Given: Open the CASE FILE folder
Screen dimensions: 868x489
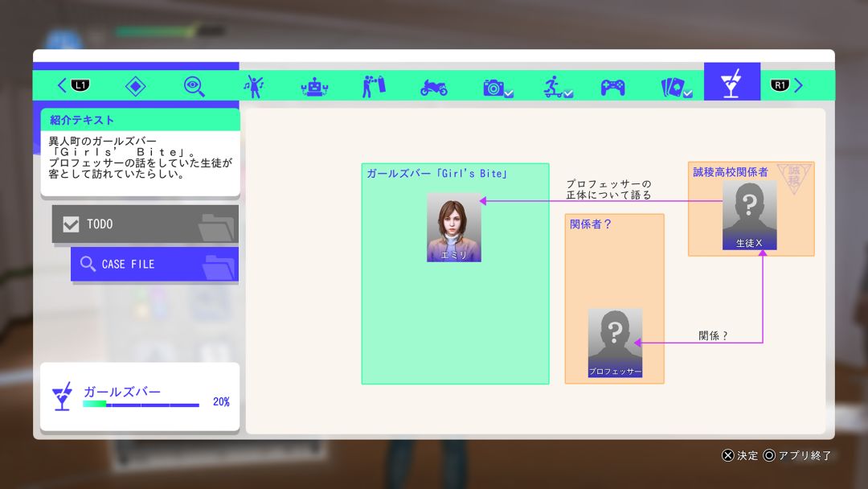Looking at the screenshot, I should click(x=154, y=264).
